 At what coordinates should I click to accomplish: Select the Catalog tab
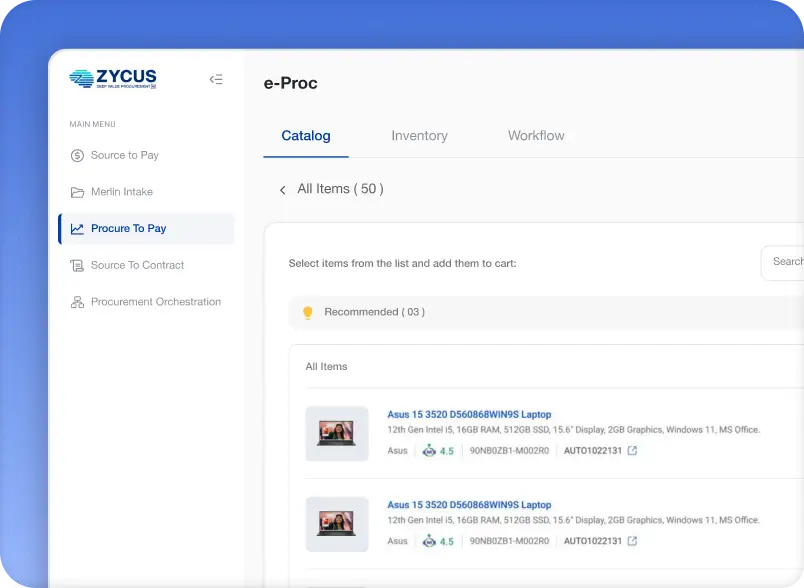pyautogui.click(x=306, y=136)
